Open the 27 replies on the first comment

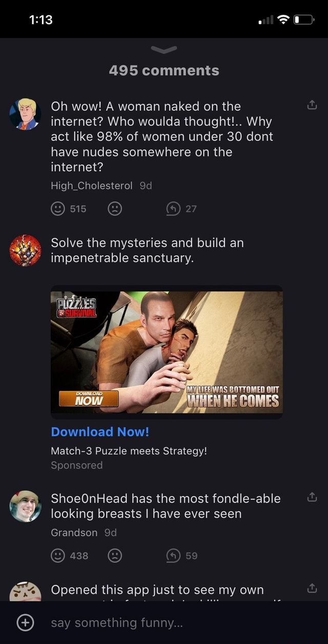click(x=182, y=209)
